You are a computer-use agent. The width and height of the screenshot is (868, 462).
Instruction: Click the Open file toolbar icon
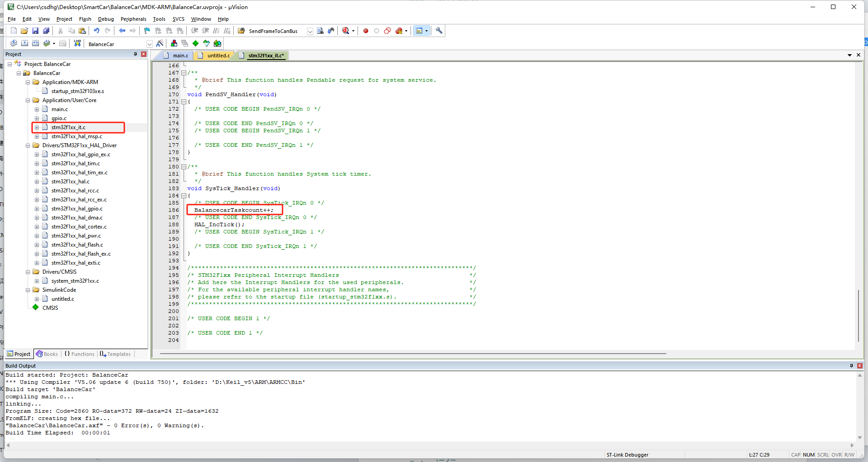point(24,31)
